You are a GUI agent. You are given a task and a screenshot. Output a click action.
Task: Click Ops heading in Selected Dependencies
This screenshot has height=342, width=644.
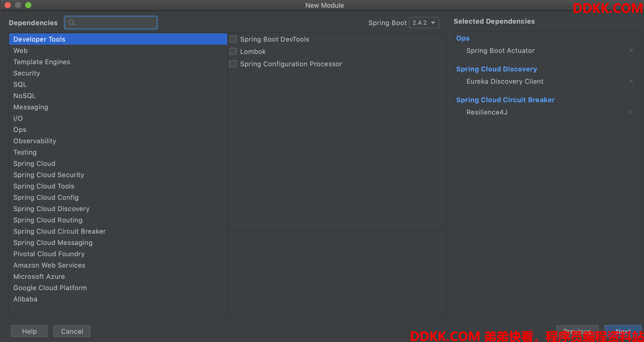[x=463, y=38]
